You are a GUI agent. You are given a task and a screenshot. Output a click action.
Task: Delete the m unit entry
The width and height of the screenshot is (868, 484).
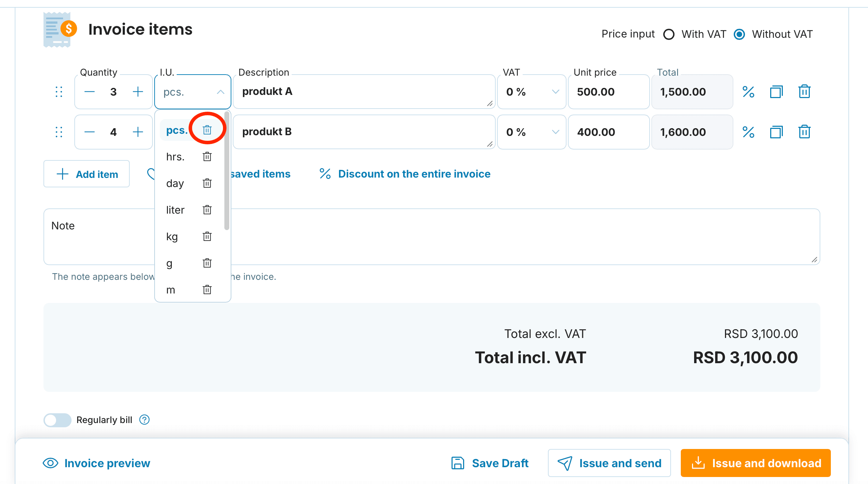[x=207, y=290]
